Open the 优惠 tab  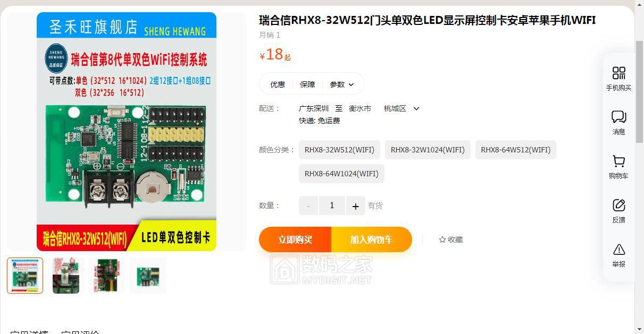pyautogui.click(x=278, y=84)
